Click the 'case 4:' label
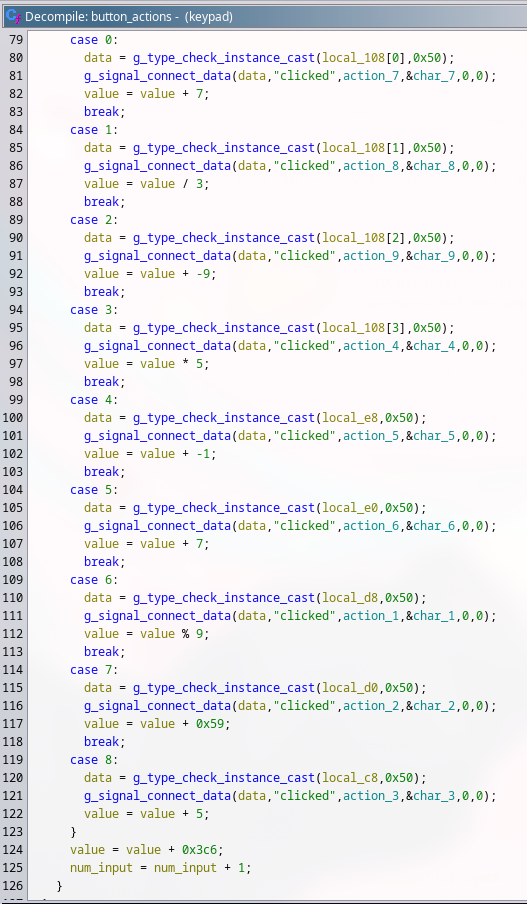Viewport: 527px width, 904px height. pos(93,400)
